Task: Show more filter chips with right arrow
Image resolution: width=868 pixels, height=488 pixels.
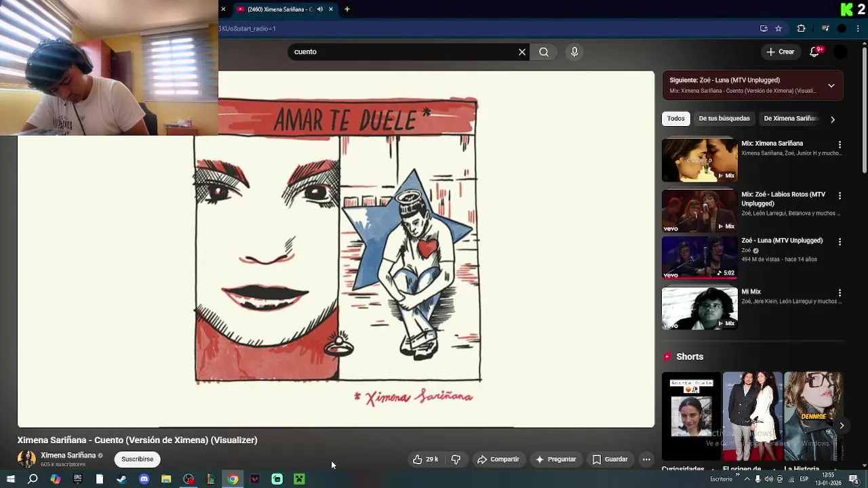Action: 833,119
